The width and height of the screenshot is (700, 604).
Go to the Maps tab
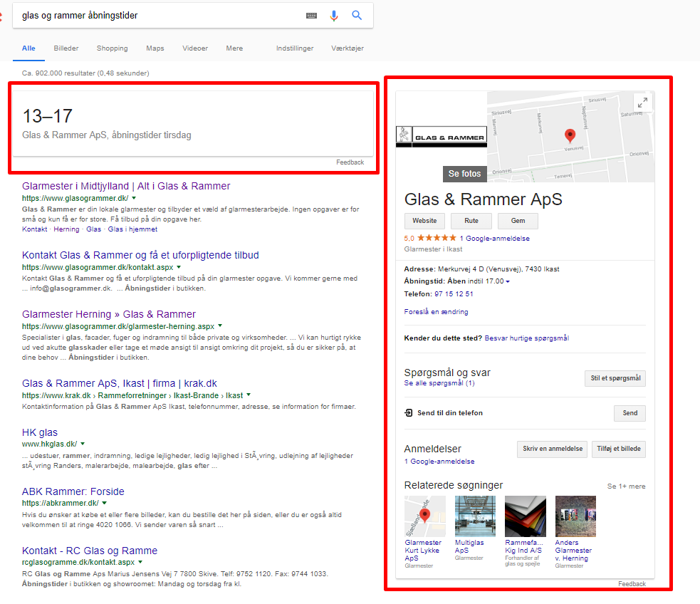pyautogui.click(x=155, y=48)
